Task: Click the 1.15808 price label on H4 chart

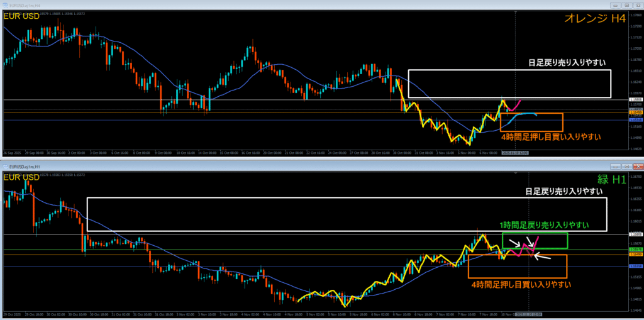Action: click(634, 100)
